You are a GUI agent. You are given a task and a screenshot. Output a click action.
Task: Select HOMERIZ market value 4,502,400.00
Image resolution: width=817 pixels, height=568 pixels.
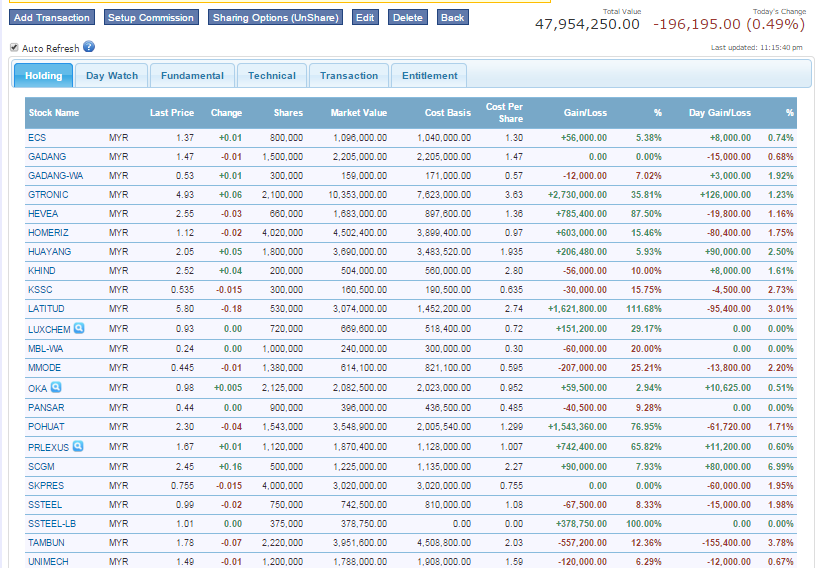[x=360, y=232]
